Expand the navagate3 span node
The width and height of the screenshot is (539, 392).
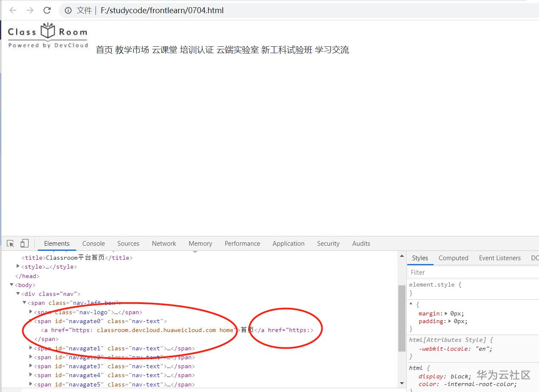[x=31, y=366]
